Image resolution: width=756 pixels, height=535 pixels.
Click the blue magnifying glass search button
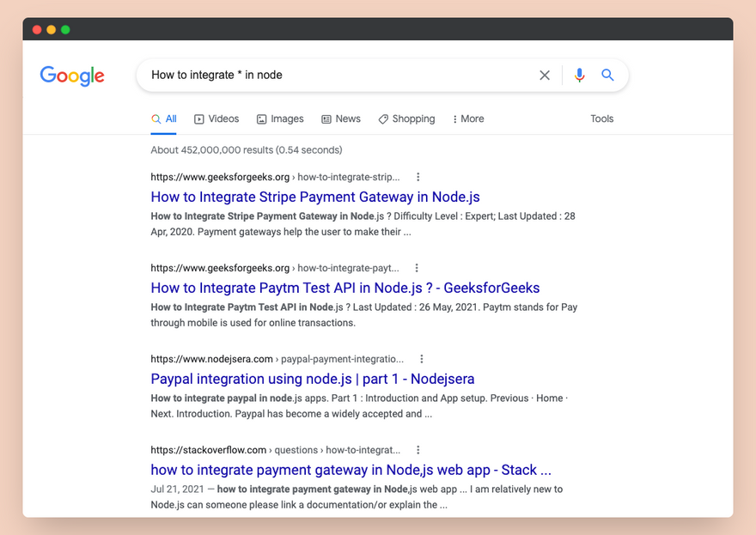tap(607, 76)
